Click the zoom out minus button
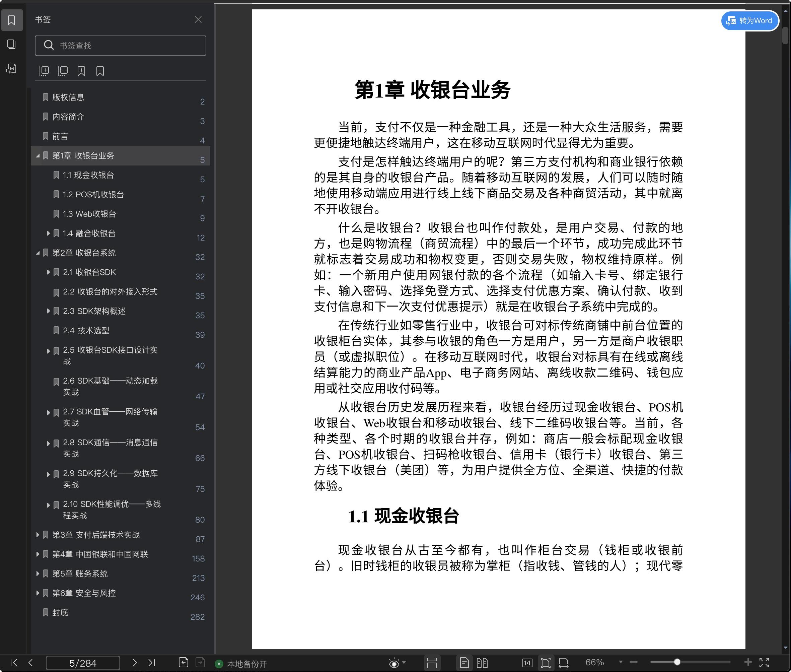This screenshot has width=791, height=672. click(x=633, y=663)
